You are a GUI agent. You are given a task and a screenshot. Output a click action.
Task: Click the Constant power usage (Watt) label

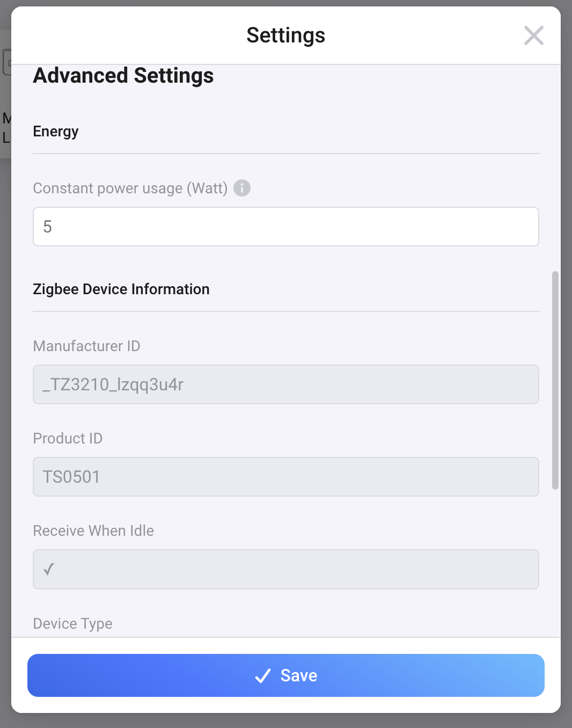pyautogui.click(x=130, y=188)
